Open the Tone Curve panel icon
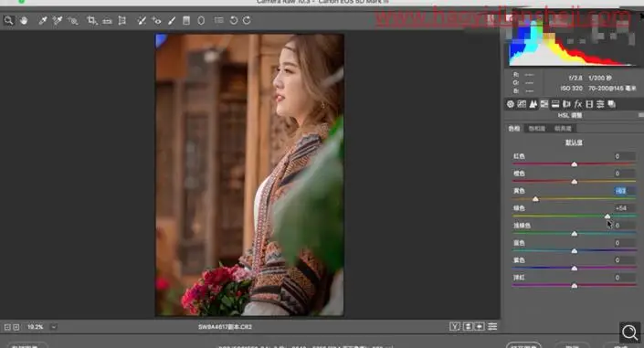The width and height of the screenshot is (644, 348). (522, 104)
